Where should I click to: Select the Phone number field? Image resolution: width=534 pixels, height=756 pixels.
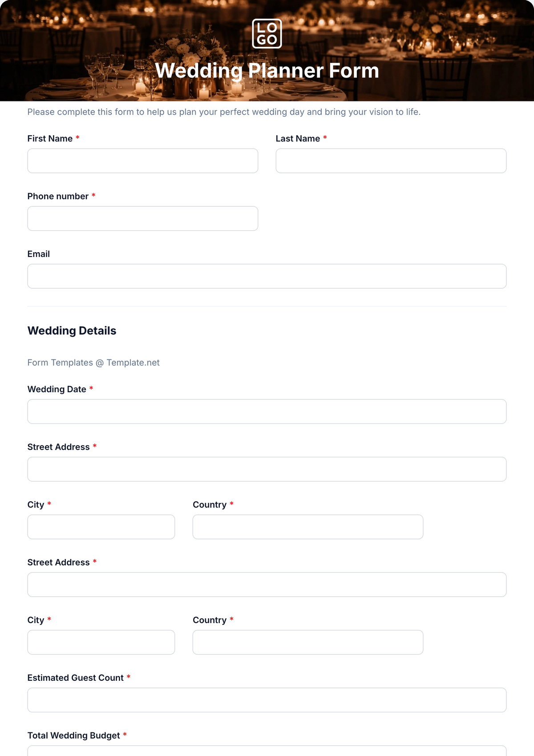[x=143, y=218]
